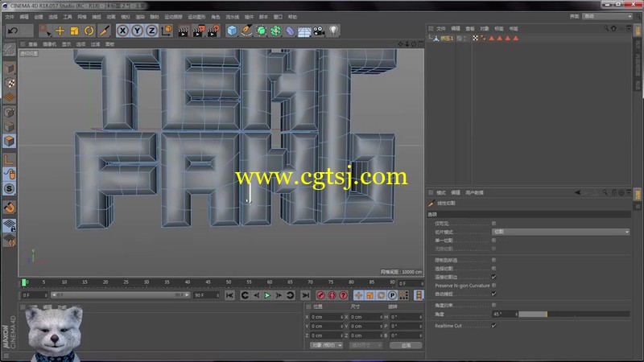644x362 pixels.
Task: Open the 编辑 menu in main menu bar
Action: point(24,17)
